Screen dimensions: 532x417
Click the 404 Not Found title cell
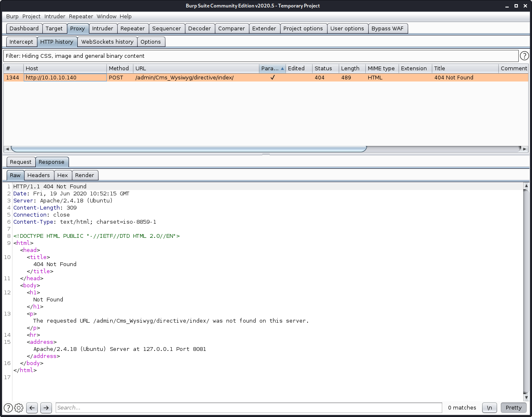click(x=465, y=78)
